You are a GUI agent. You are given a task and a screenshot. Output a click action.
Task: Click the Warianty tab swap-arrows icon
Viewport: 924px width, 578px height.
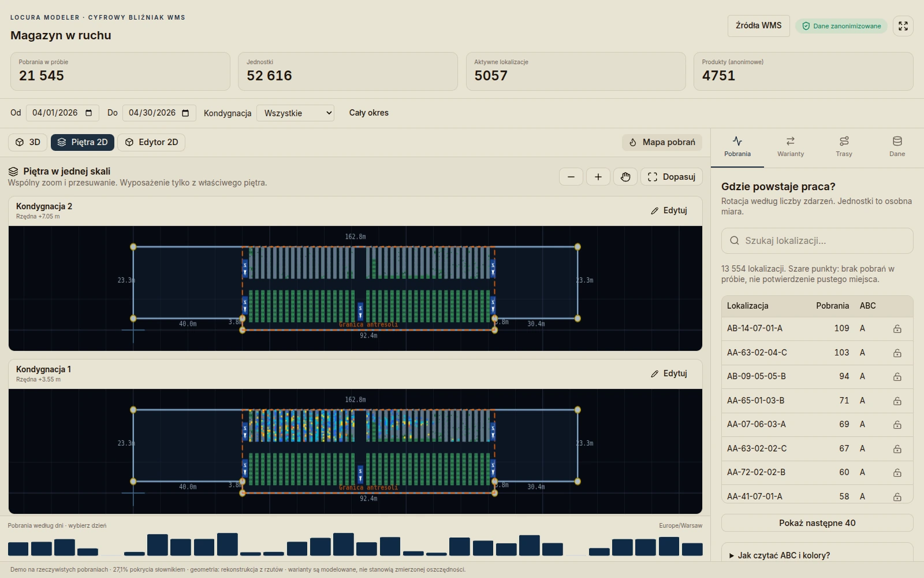791,141
